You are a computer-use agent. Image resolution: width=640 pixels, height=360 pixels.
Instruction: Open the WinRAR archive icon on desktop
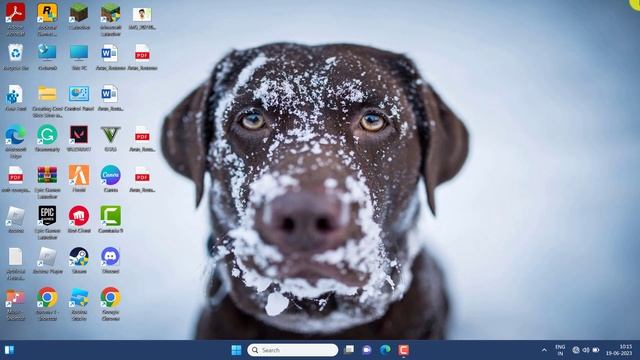point(47,176)
